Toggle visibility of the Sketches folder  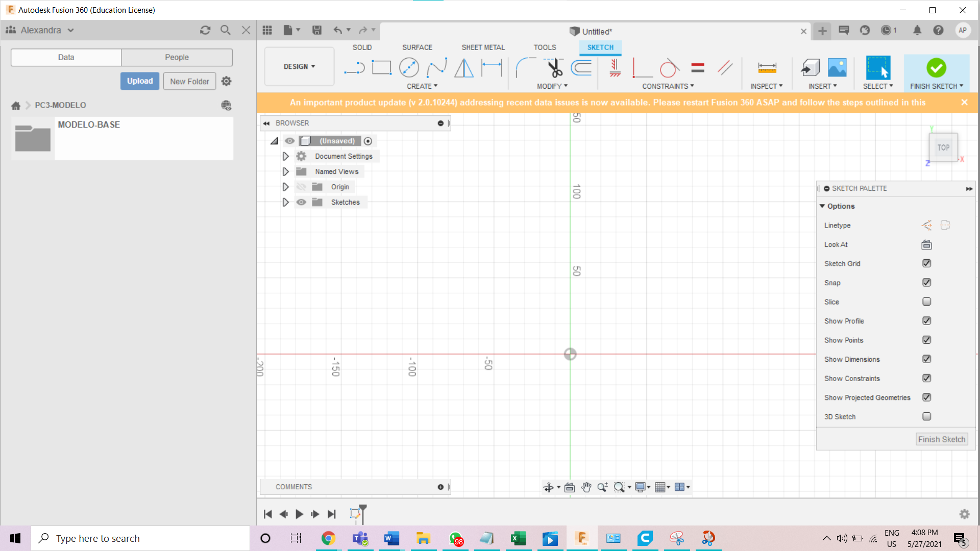301,202
